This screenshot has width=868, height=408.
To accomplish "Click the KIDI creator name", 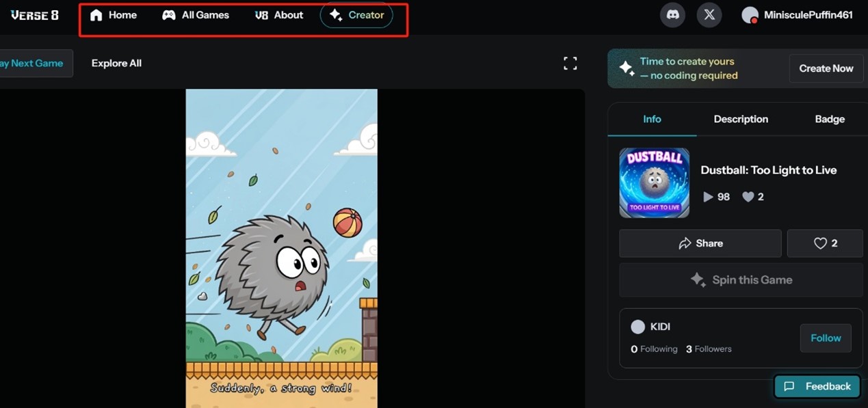I will click(x=660, y=327).
